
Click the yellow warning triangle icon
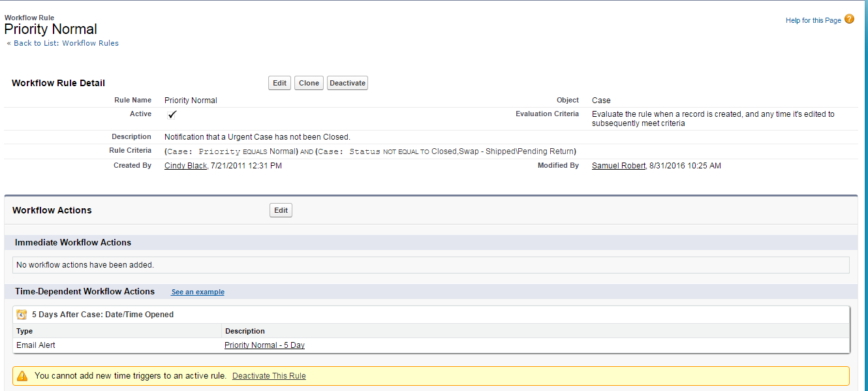click(x=22, y=376)
